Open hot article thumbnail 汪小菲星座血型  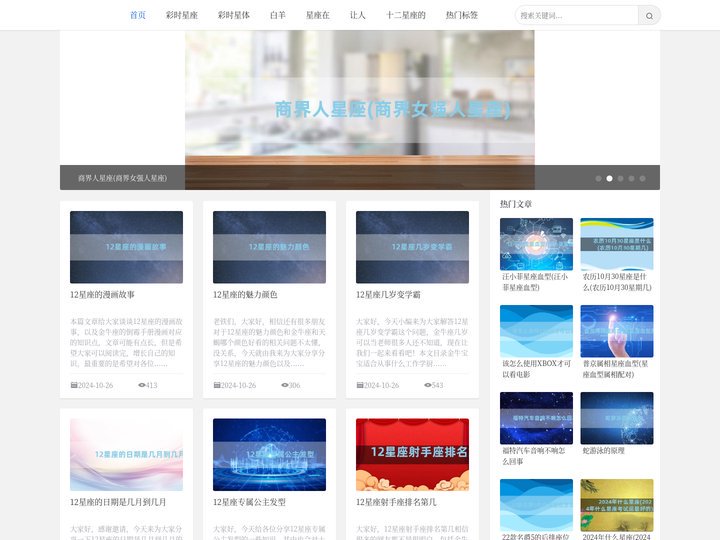pos(536,244)
